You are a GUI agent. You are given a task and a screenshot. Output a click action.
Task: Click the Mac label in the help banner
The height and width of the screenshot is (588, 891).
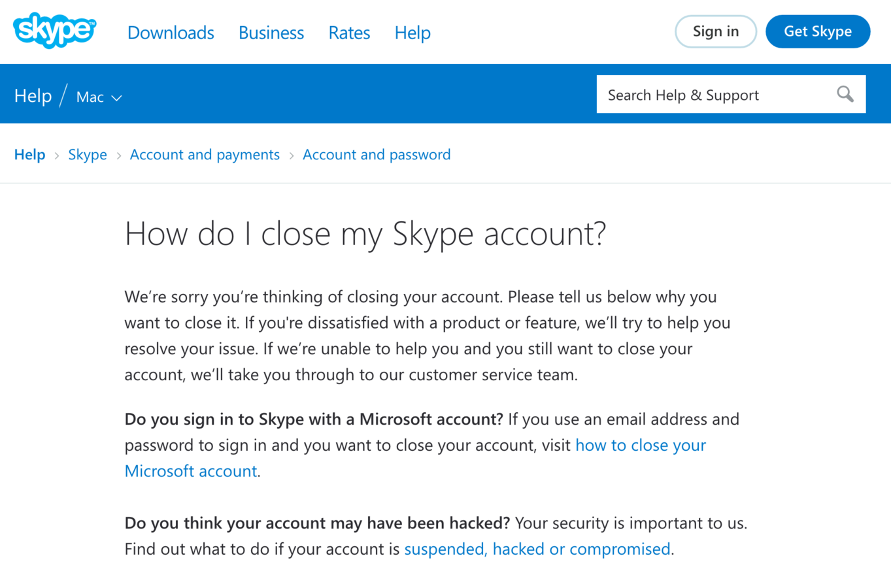click(90, 97)
